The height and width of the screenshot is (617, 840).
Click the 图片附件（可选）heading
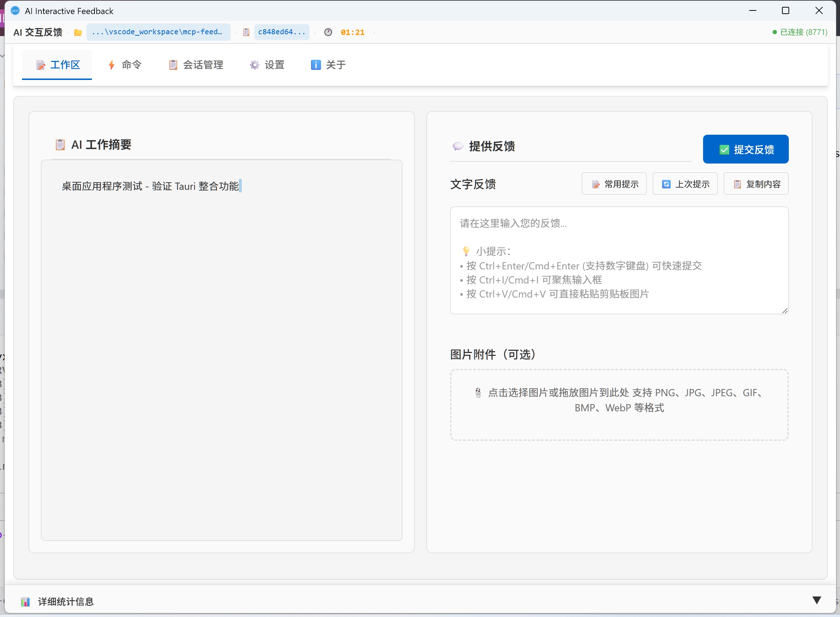tap(493, 354)
